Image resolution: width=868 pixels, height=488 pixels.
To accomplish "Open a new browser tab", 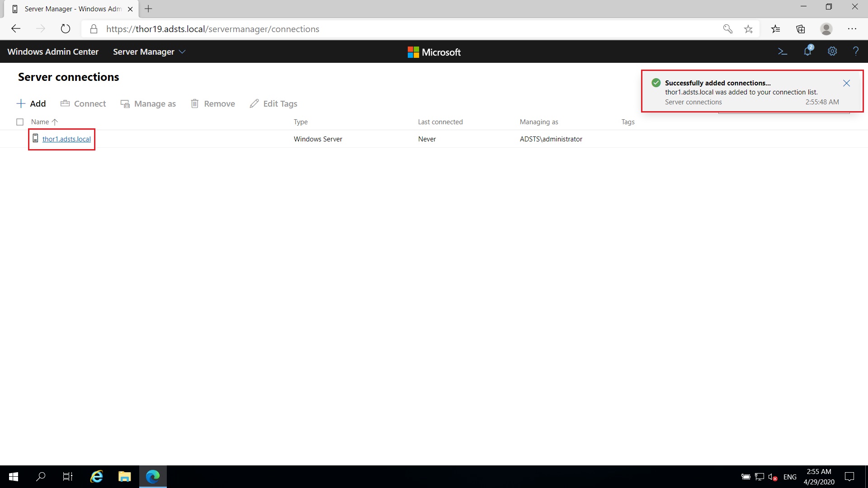I will 148,9.
